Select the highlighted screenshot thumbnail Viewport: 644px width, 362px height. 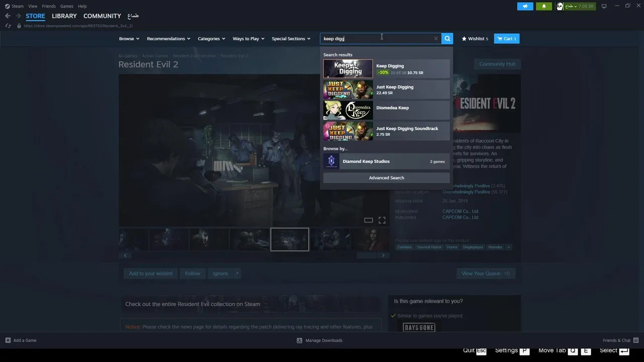(290, 239)
